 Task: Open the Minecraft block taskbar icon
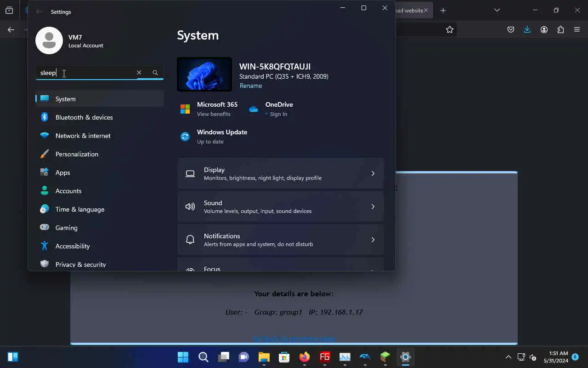point(385,357)
